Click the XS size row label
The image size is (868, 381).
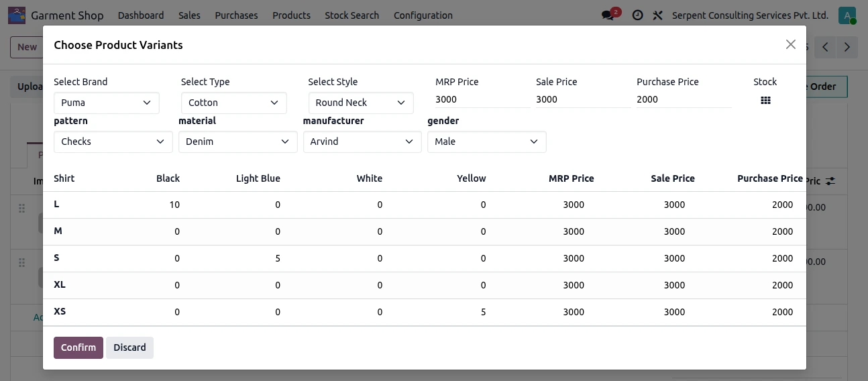tap(60, 311)
